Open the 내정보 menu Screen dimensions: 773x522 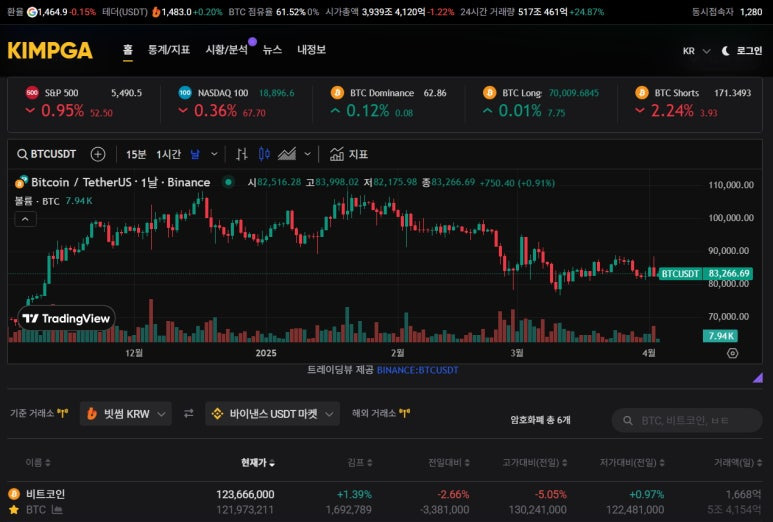311,50
